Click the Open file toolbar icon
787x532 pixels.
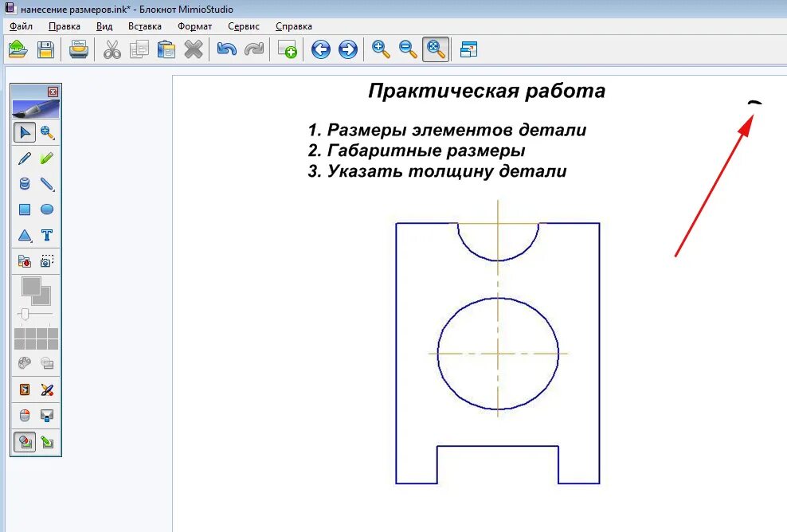pos(18,49)
